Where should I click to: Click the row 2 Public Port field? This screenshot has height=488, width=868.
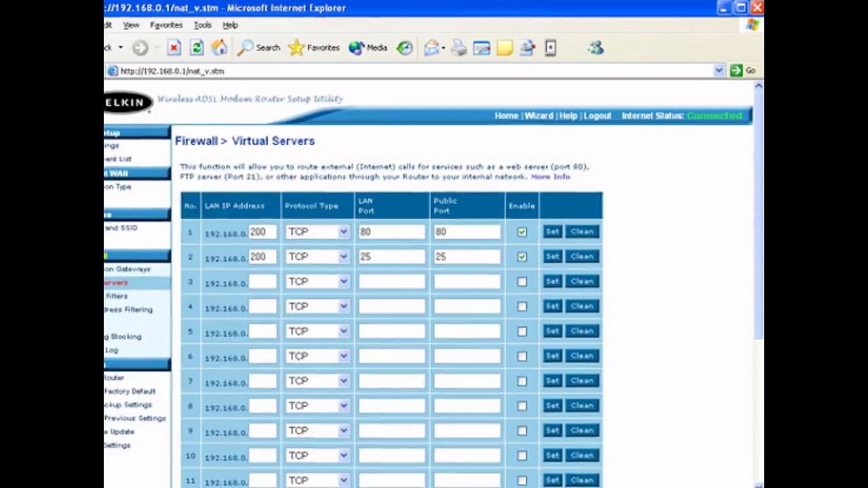467,257
